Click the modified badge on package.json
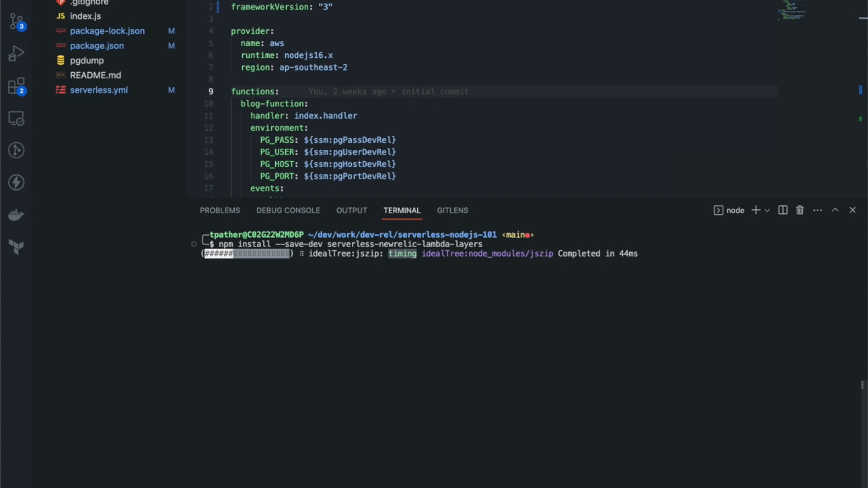 [171, 46]
